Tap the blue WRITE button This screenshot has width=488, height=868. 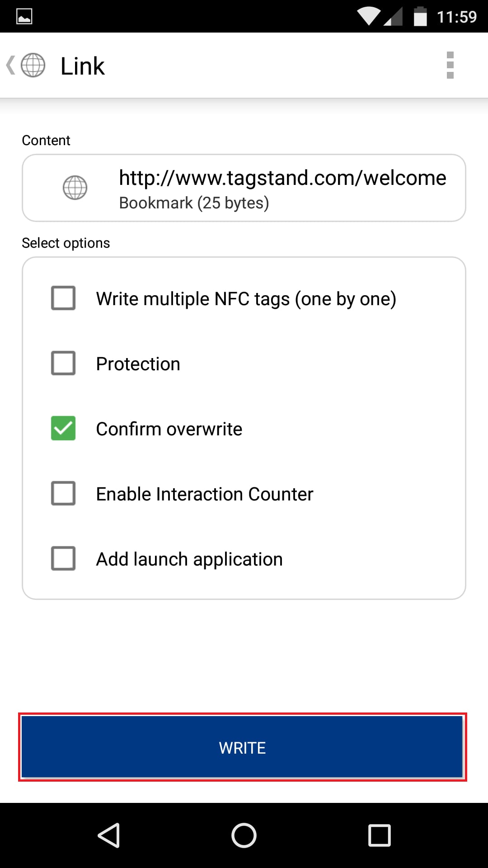tap(243, 747)
